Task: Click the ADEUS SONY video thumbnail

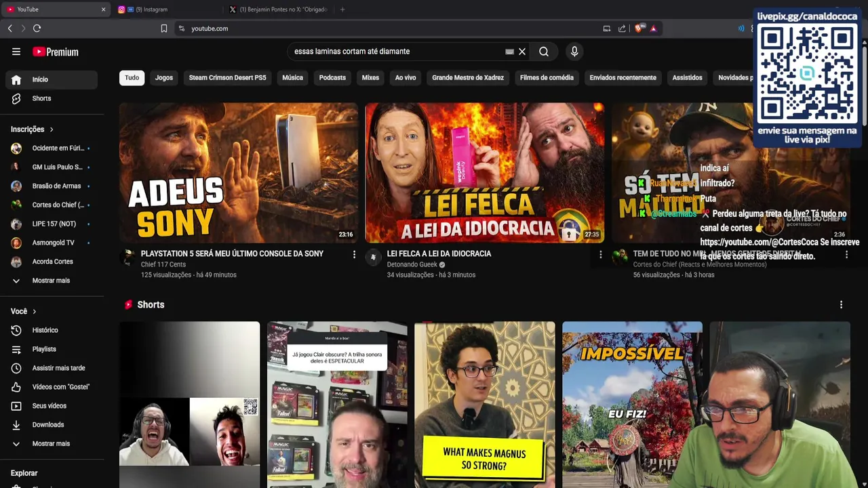Action: click(x=239, y=173)
